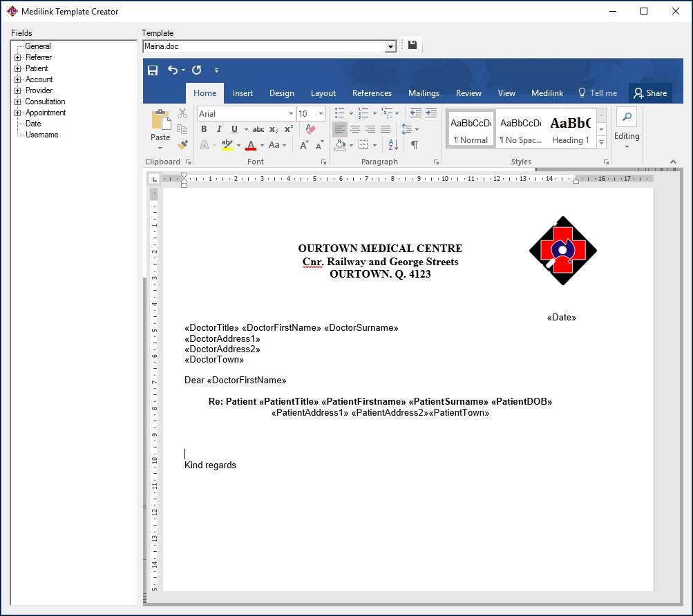Toggle Bold formatting
The image size is (693, 616).
point(204,129)
